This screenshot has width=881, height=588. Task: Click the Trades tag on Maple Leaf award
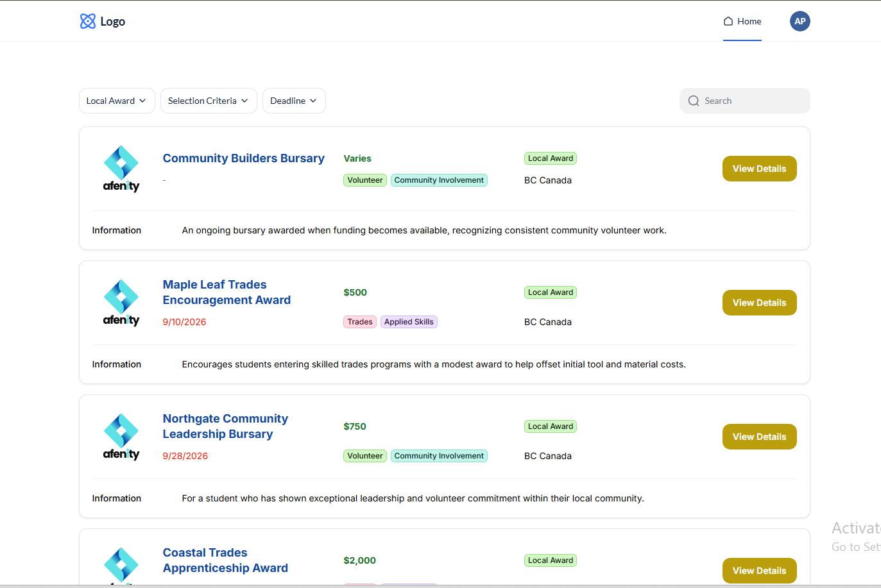360,322
